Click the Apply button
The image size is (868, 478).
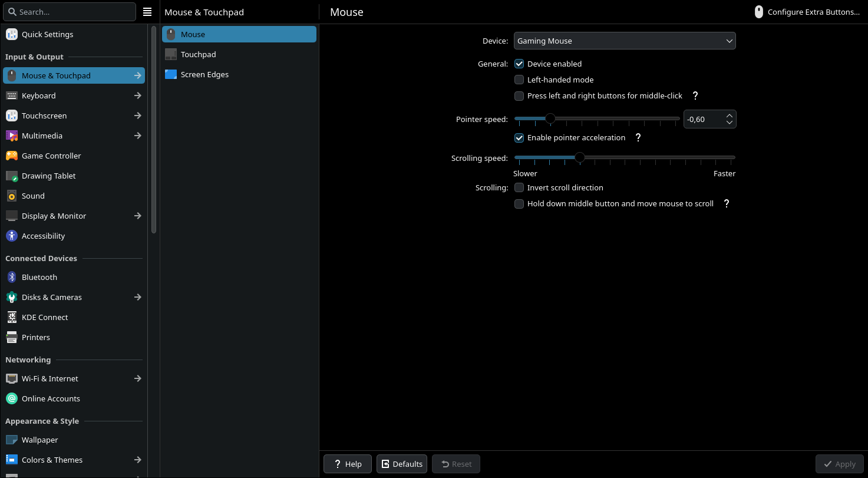point(840,464)
